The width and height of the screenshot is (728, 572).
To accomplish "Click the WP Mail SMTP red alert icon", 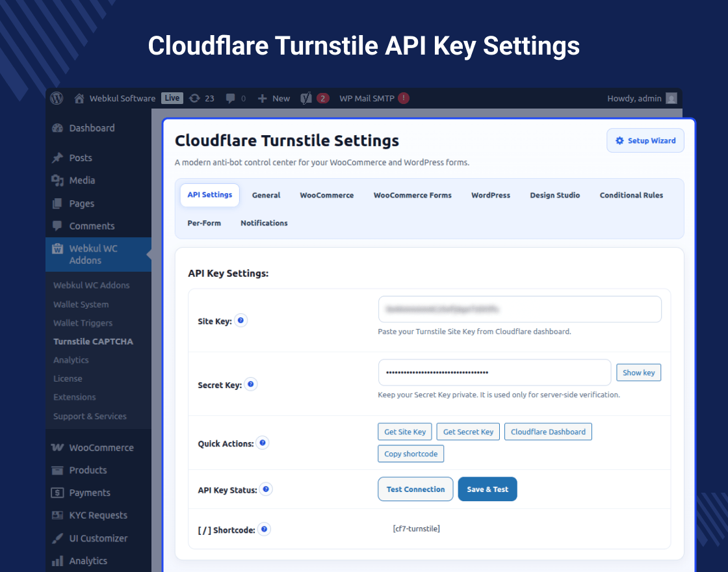I will [x=404, y=98].
